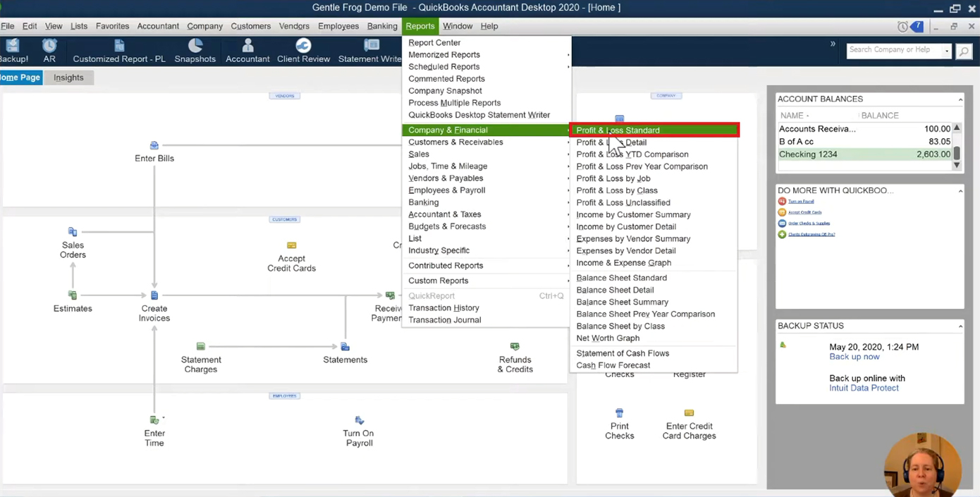Open the Intuit Data Protect link
The image size is (980, 497).
(x=864, y=388)
